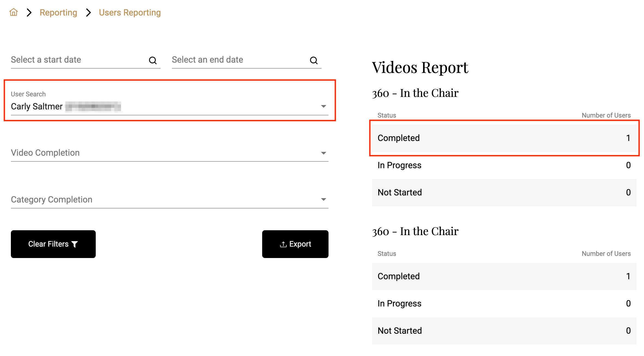644x356 pixels.
Task: Open the Reporting breadcrumb link
Action: point(58,13)
